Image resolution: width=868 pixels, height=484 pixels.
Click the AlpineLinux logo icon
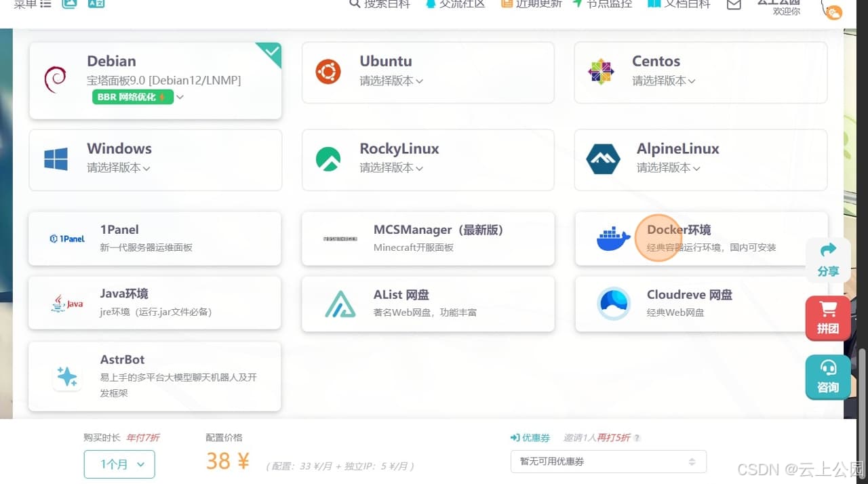pos(603,159)
